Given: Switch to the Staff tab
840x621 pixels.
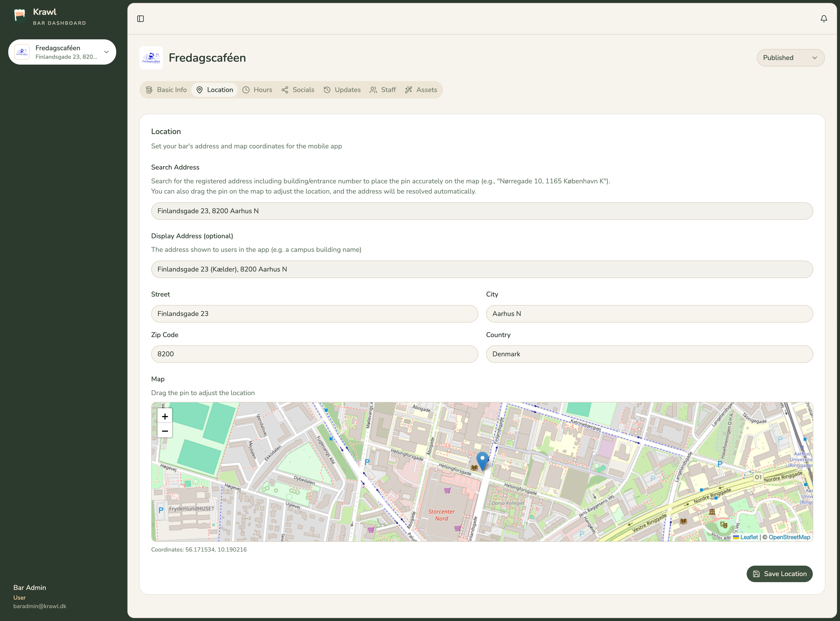Looking at the screenshot, I should point(383,90).
